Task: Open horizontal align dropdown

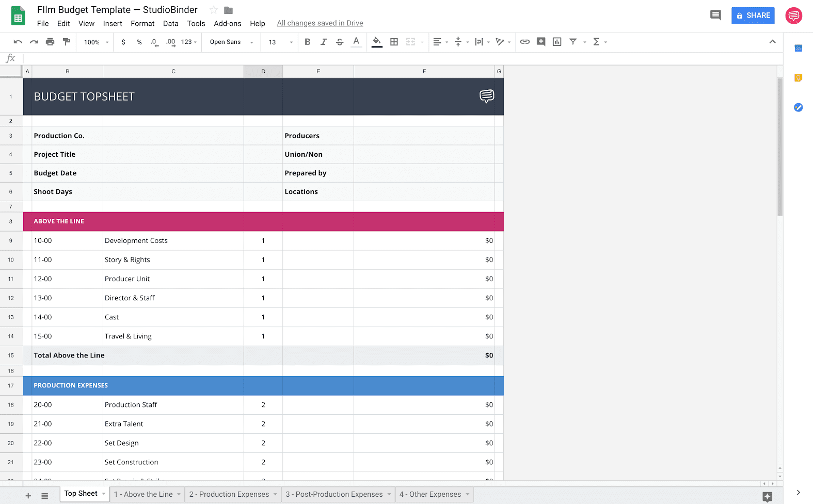Action: (x=440, y=42)
